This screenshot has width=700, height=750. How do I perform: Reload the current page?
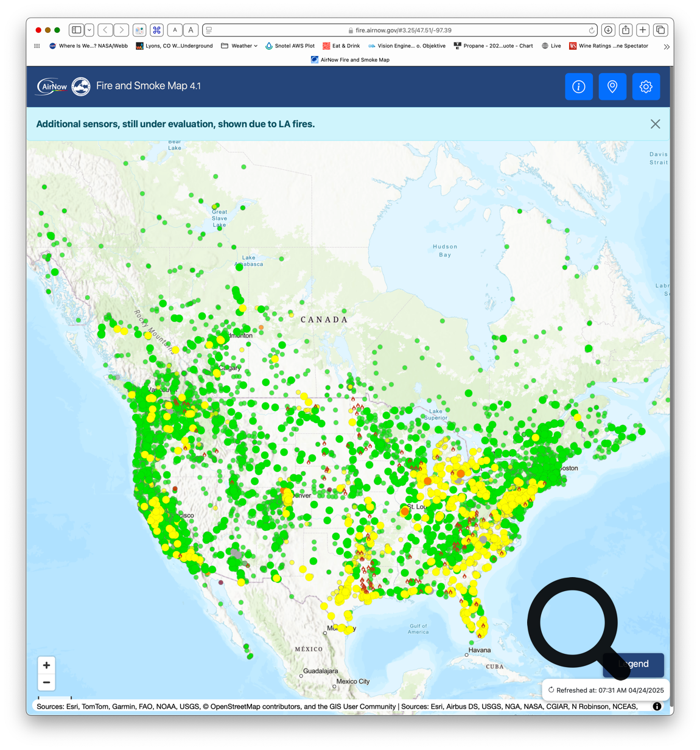[592, 30]
